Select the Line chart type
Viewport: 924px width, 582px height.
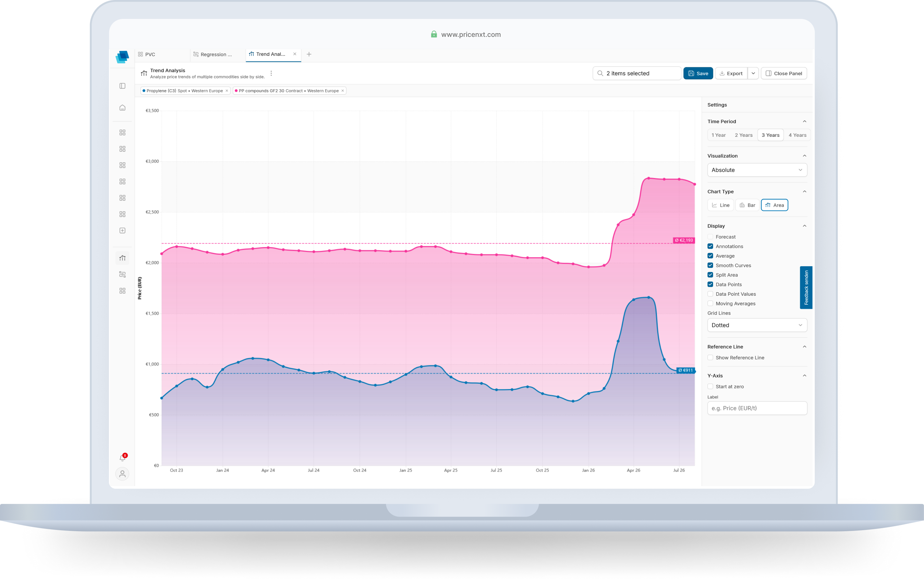click(x=721, y=205)
